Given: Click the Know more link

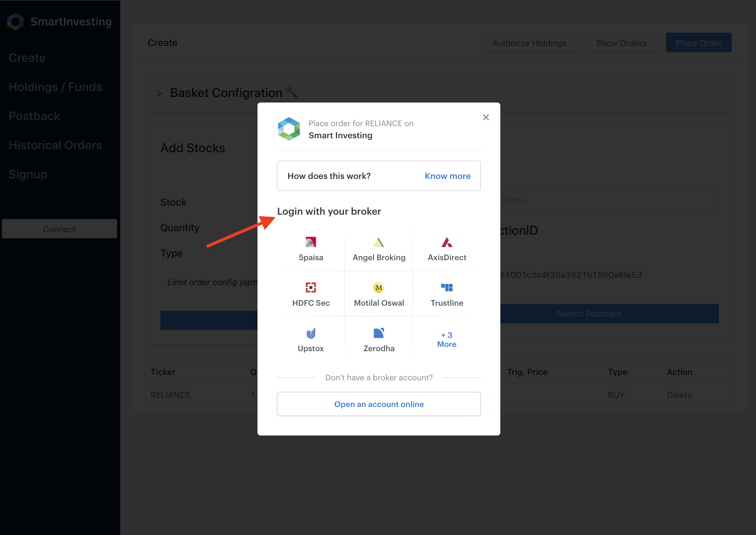Looking at the screenshot, I should point(448,176).
